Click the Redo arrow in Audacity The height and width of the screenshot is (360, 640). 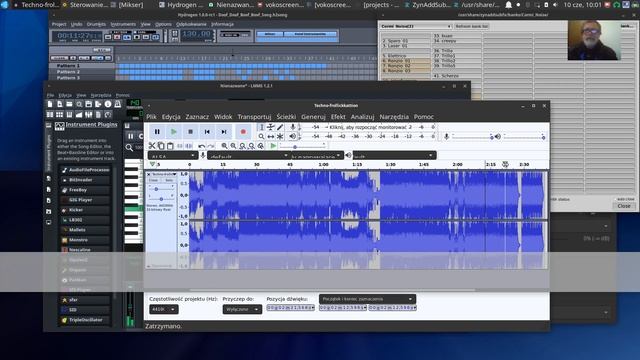tap(211, 146)
